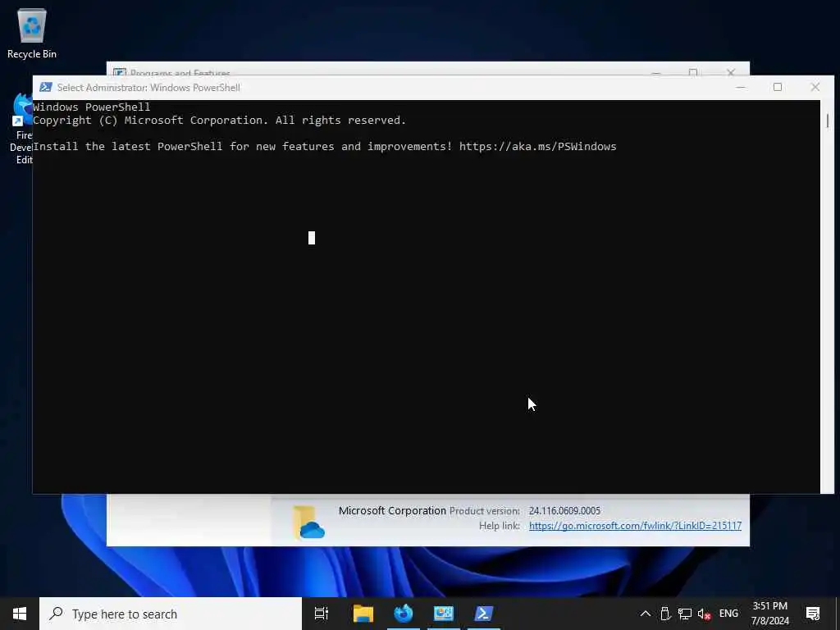The height and width of the screenshot is (630, 840).
Task: Click the product version 24.116.0609.0005 value
Action: pyautogui.click(x=564, y=511)
